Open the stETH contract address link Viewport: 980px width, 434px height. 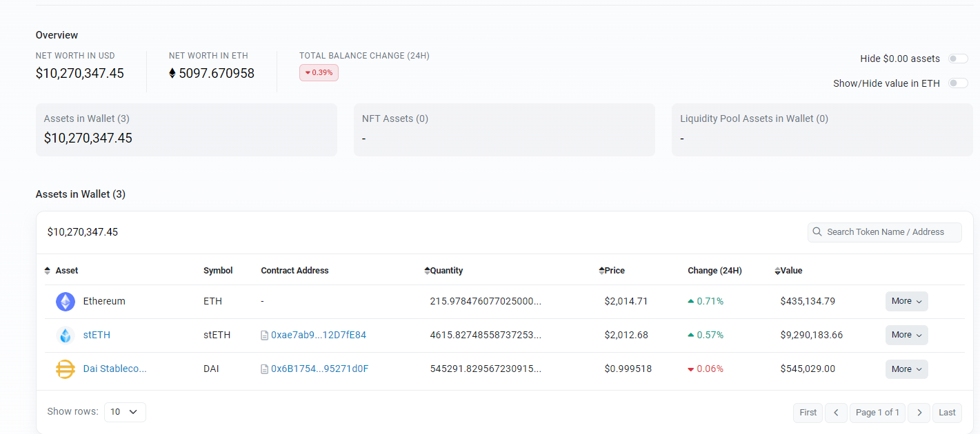[x=318, y=335]
